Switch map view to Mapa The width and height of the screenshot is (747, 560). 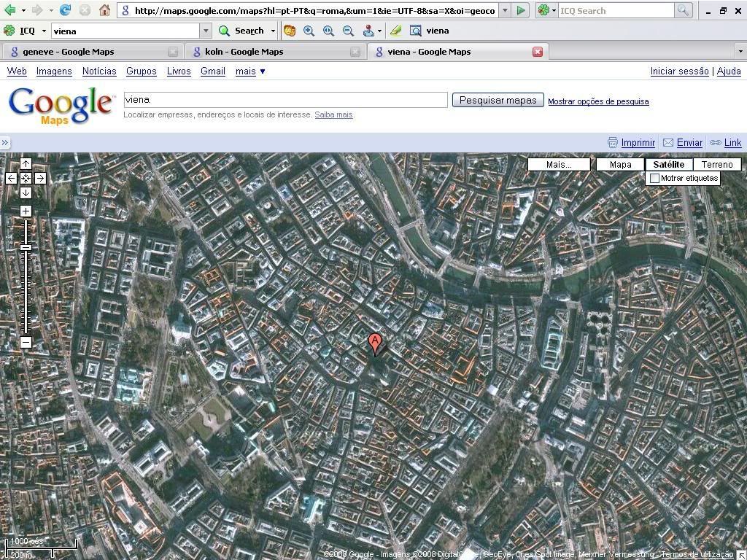[x=620, y=165]
